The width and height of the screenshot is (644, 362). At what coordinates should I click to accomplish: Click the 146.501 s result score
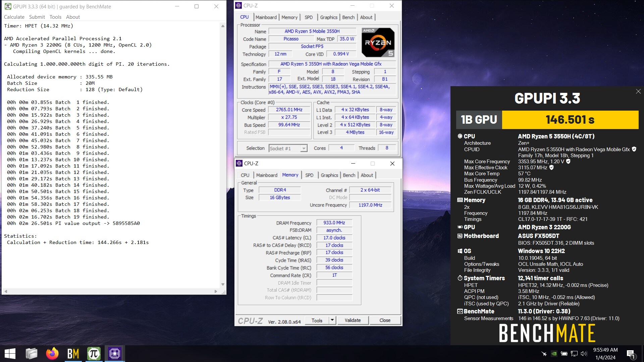570,120
